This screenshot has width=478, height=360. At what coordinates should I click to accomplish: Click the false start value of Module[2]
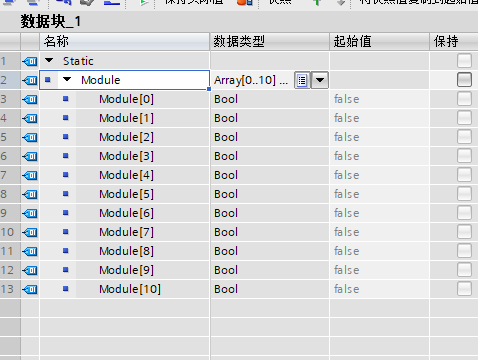(x=347, y=137)
